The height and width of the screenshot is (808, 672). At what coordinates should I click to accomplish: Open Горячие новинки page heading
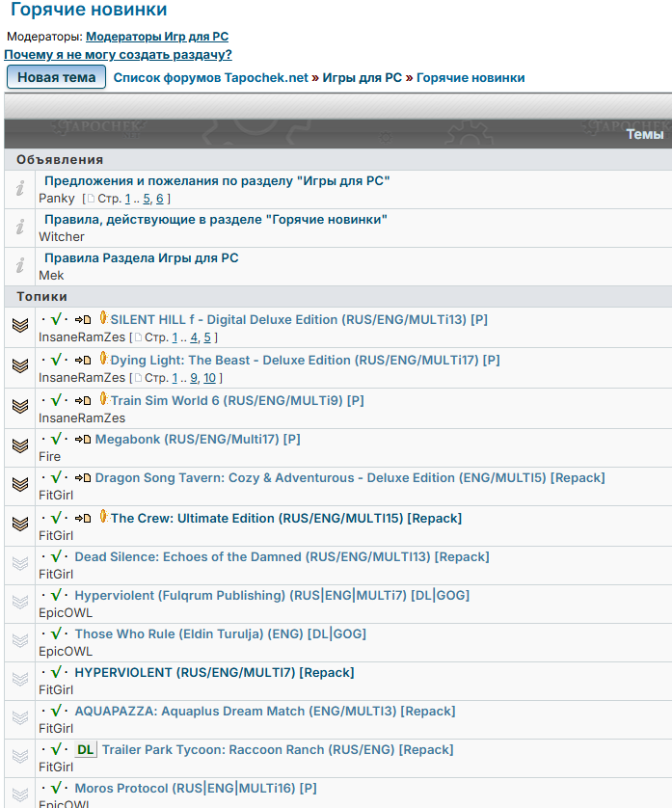coord(89,10)
